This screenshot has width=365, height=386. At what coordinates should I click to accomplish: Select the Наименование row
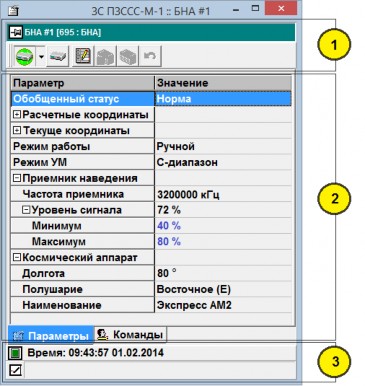click(x=83, y=305)
